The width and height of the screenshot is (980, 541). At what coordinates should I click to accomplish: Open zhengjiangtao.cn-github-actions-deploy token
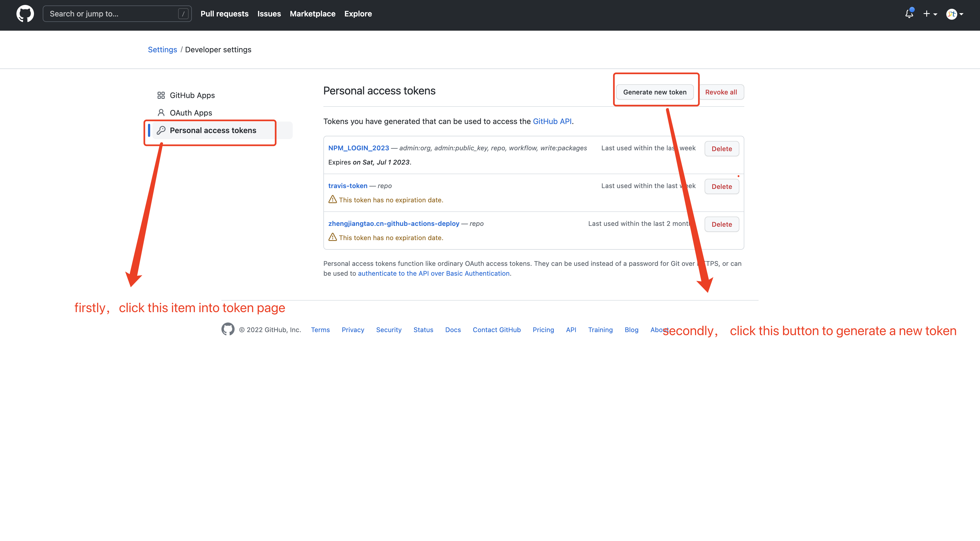pyautogui.click(x=393, y=224)
